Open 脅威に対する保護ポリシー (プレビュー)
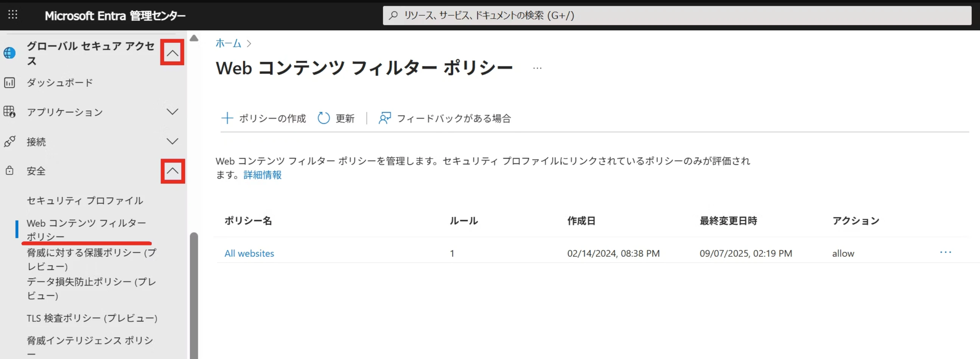This screenshot has height=359, width=980. [x=91, y=259]
